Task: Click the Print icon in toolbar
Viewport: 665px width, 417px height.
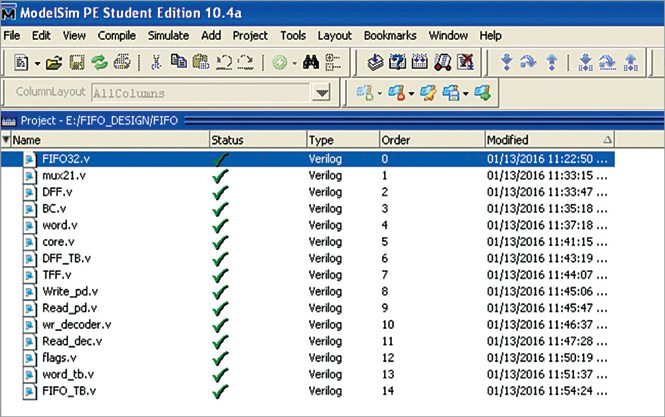Action: [122, 62]
